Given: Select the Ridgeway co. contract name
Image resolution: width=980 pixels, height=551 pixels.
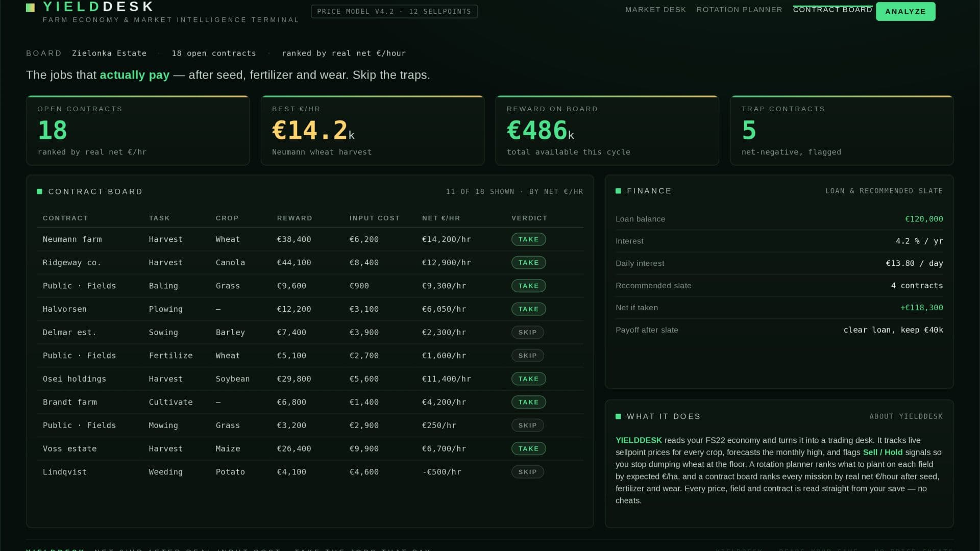Looking at the screenshot, I should [72, 263].
